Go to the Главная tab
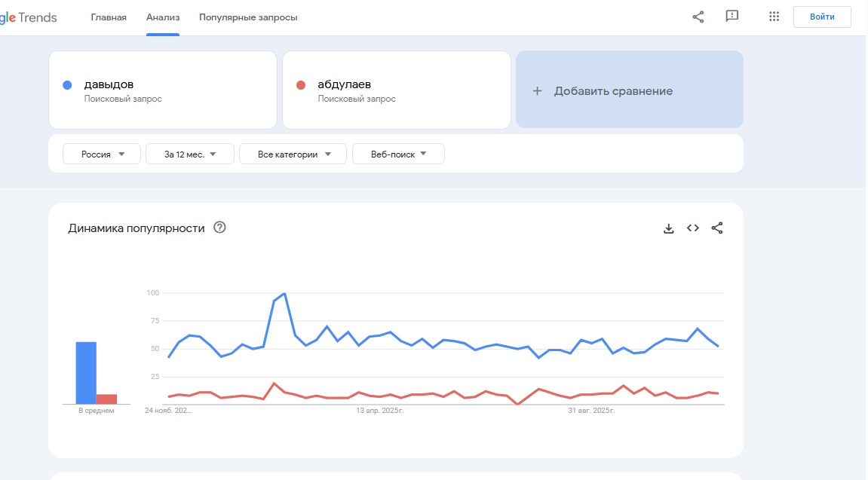868x480 pixels. (109, 17)
